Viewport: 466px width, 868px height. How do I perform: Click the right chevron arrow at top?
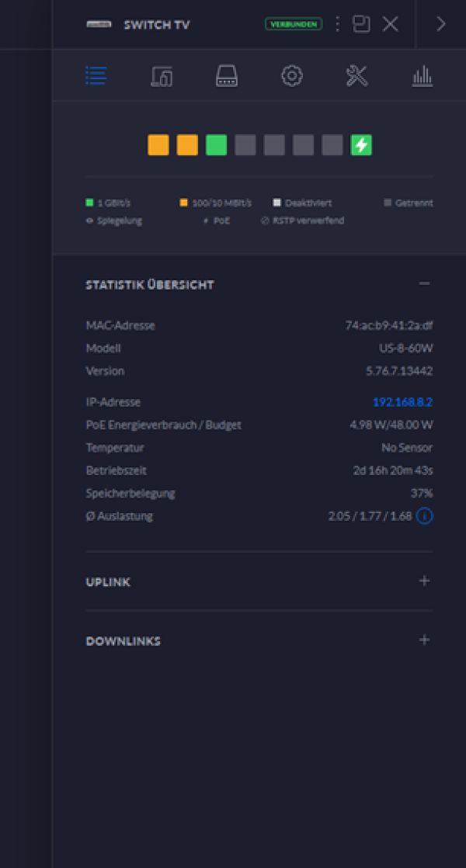pos(440,24)
